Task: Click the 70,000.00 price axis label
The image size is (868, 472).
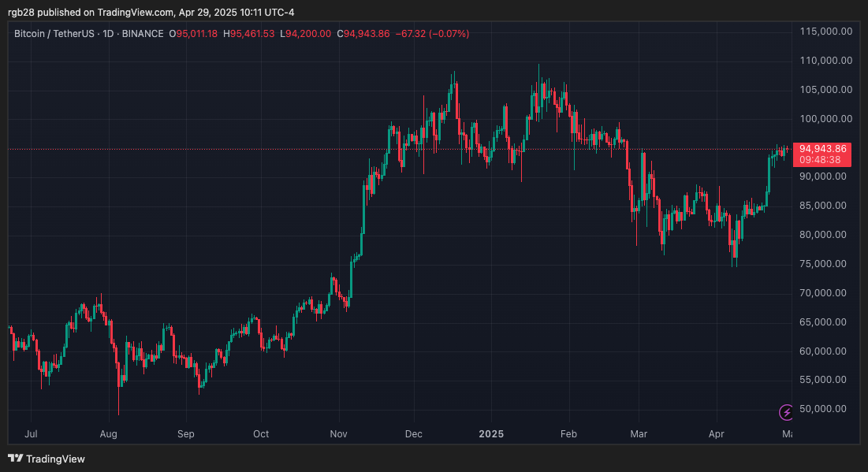Action: pos(823,292)
